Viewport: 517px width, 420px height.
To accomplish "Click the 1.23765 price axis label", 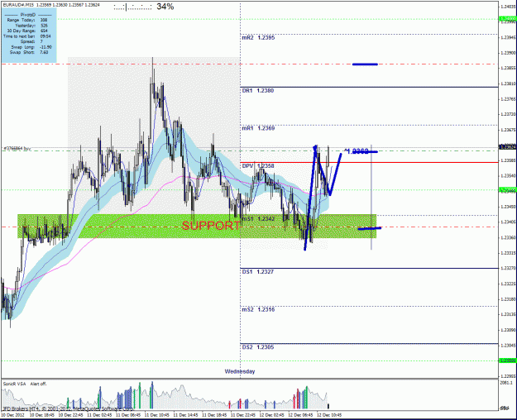I will click(508, 99).
